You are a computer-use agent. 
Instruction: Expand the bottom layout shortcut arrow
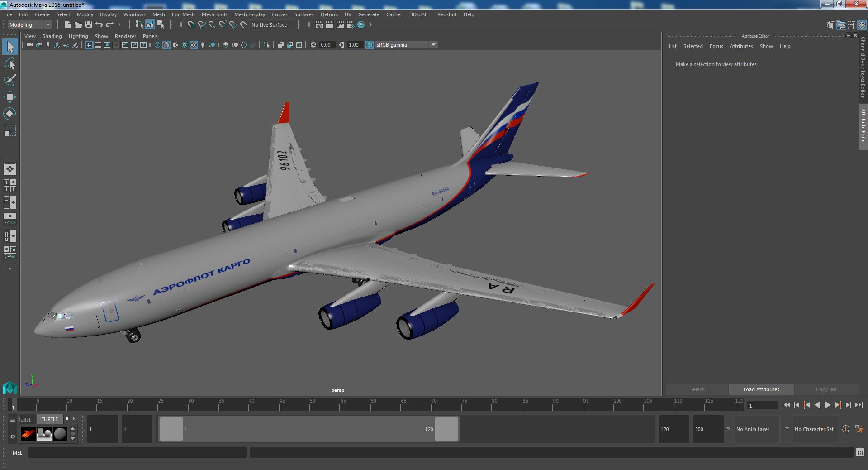pyautogui.click(x=10, y=269)
